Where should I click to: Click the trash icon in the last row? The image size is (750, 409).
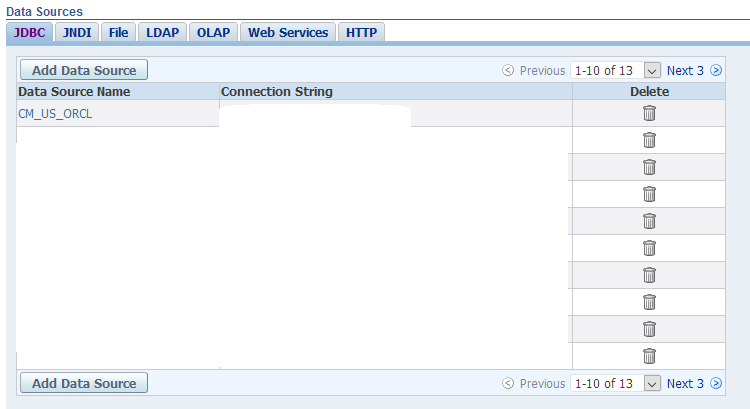[x=649, y=355]
